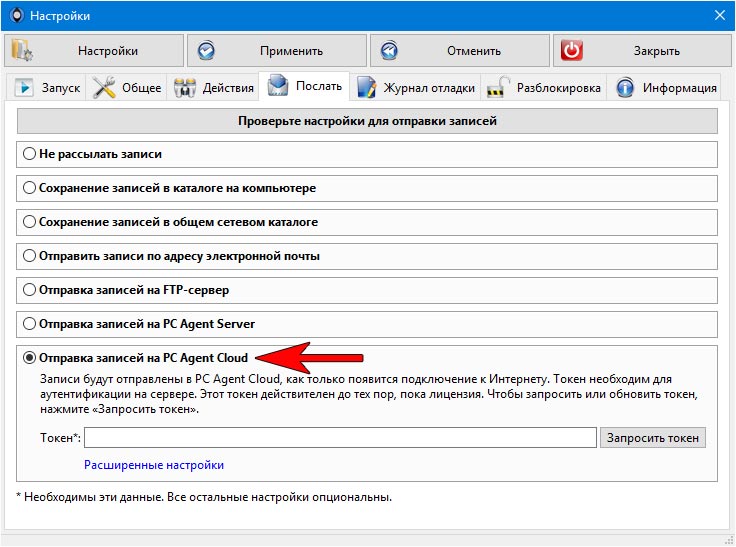736x547 pixels.
Task: Open the Расширенные настройки link
Action: point(154,465)
